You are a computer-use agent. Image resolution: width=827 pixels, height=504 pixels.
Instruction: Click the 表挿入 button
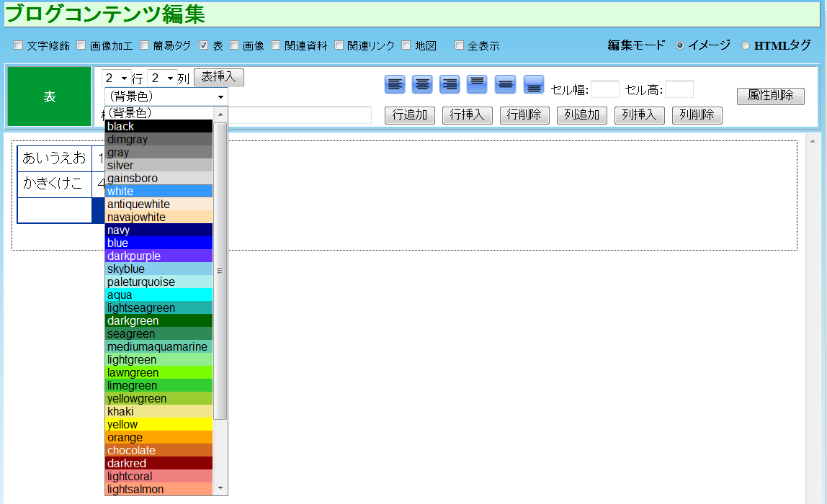[x=219, y=77]
